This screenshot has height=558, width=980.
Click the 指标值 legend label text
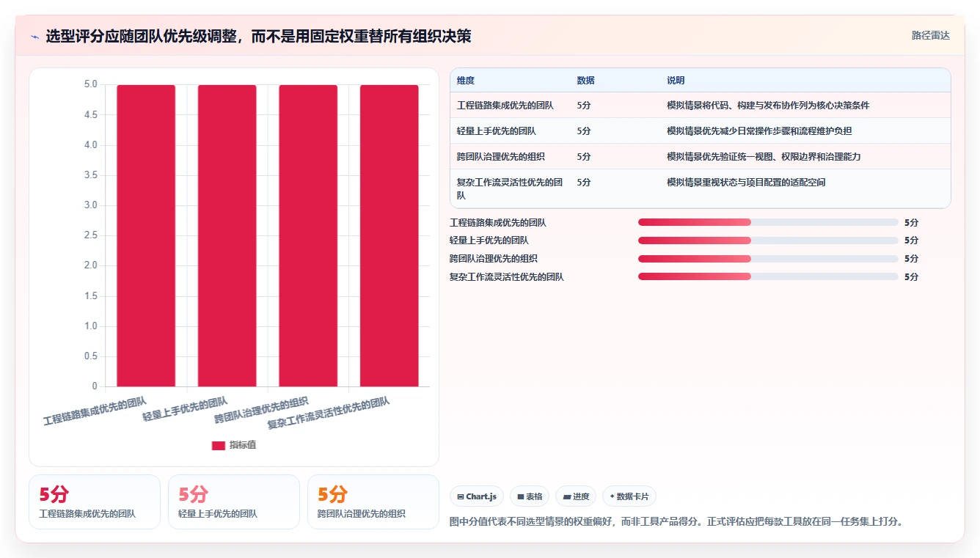coord(243,445)
